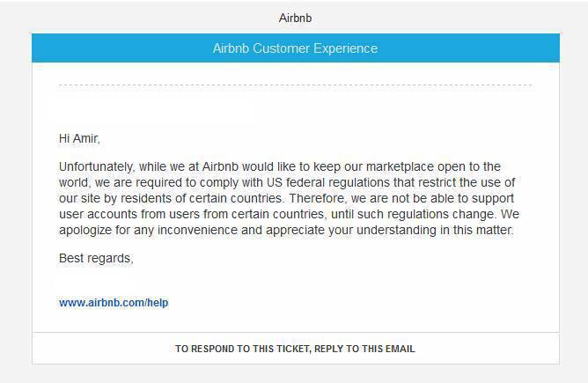Click the Airbnb title above the banner
Image resolution: width=588 pixels, height=383 pixels.
pos(295,18)
